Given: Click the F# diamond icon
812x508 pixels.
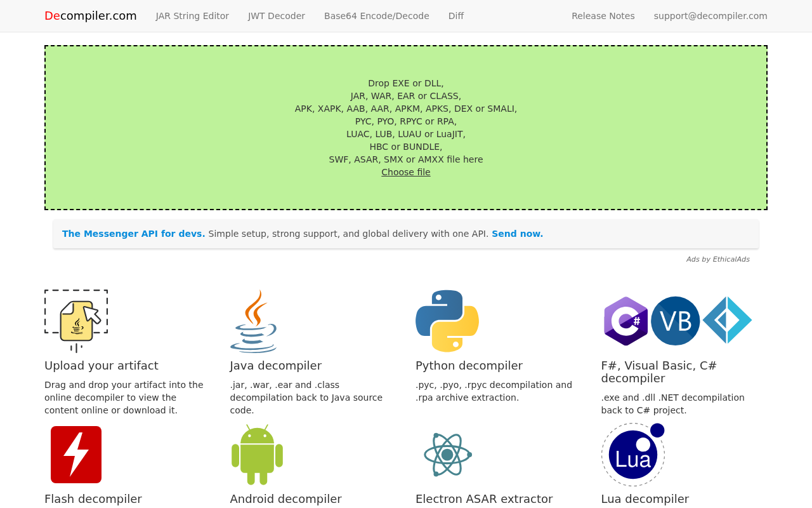Looking at the screenshot, I should [728, 321].
